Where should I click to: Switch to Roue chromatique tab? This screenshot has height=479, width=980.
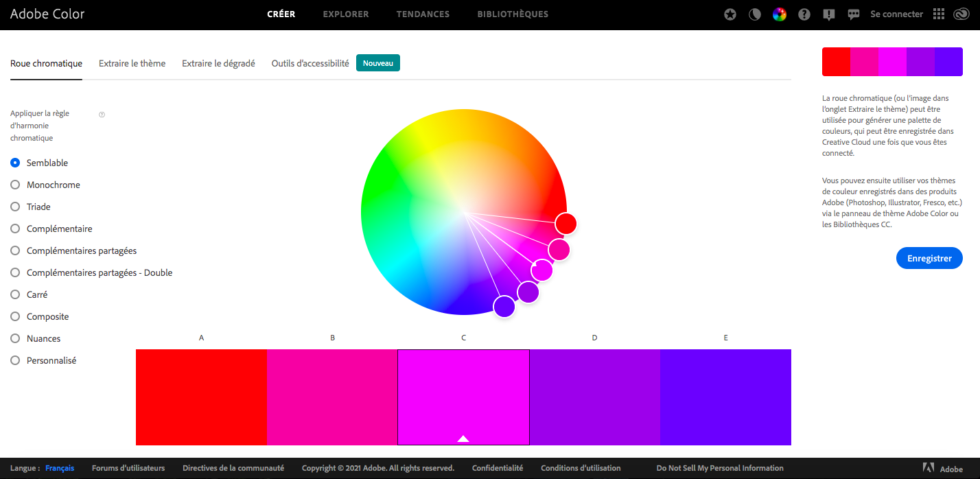point(46,63)
